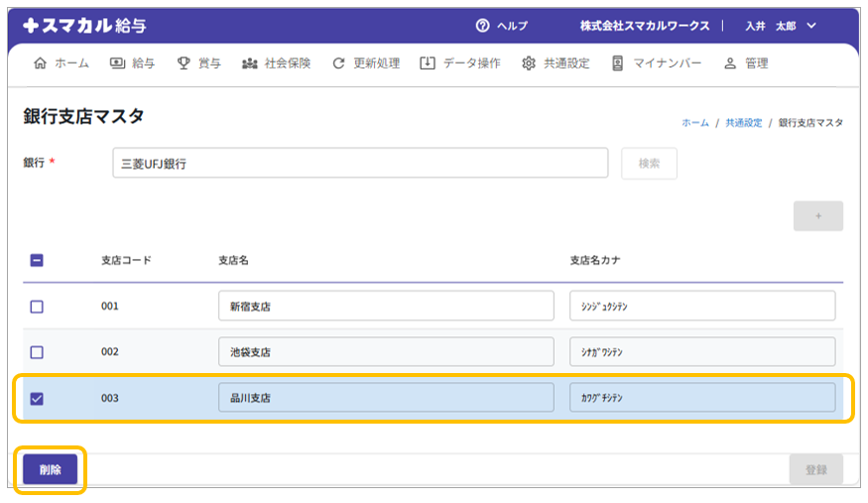This screenshot has width=868, height=503.
Task: Toggle the select-all checkbox in table header
Action: click(x=37, y=261)
